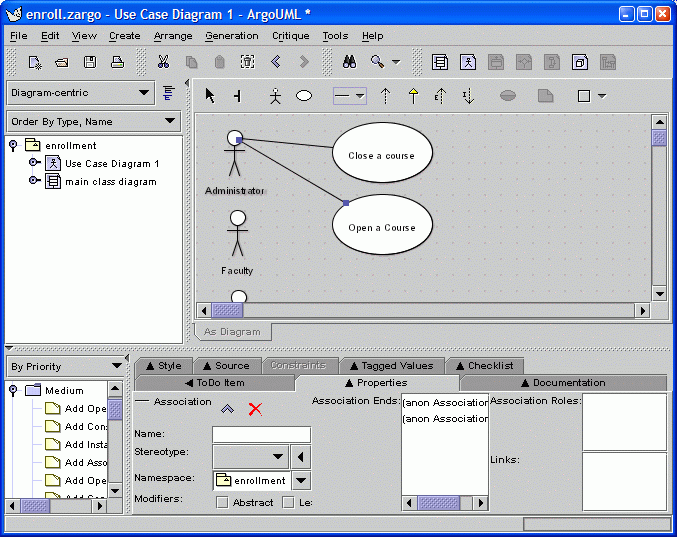Open zoom dropdown arrow beside magnifier
The width and height of the screenshot is (677, 537).
click(x=396, y=62)
